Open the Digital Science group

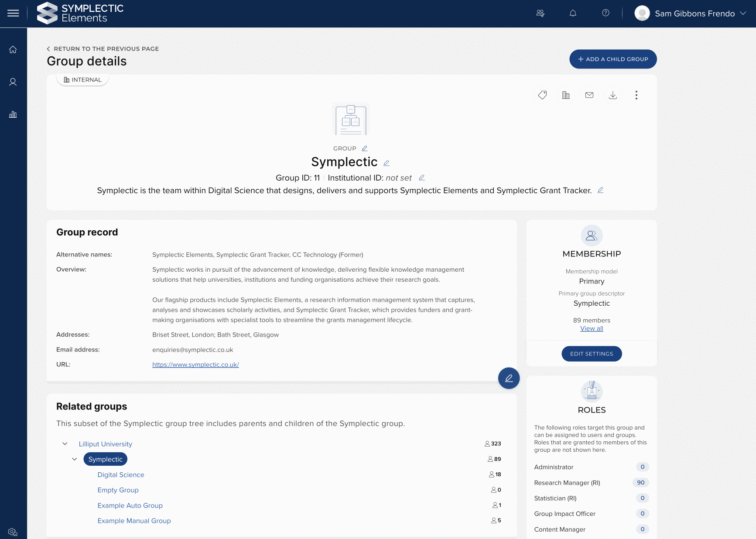(121, 474)
